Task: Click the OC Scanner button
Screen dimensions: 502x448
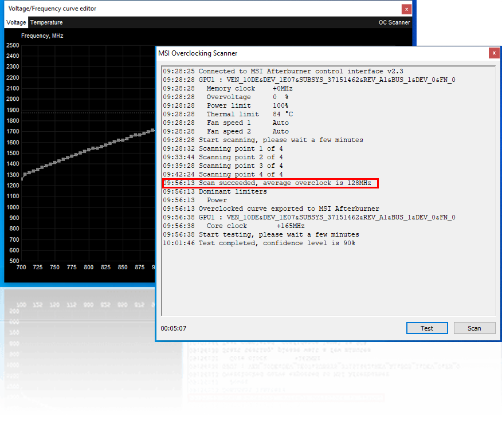Action: pos(394,22)
